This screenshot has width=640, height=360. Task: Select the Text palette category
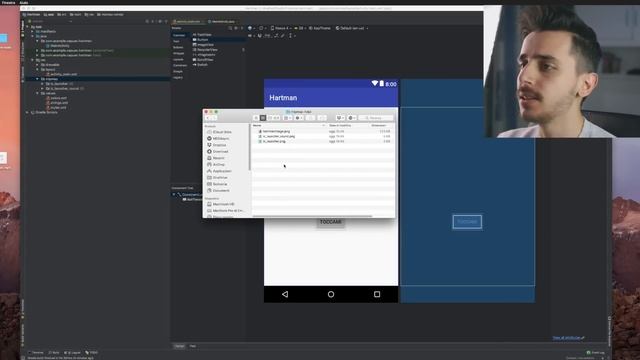pyautogui.click(x=176, y=41)
